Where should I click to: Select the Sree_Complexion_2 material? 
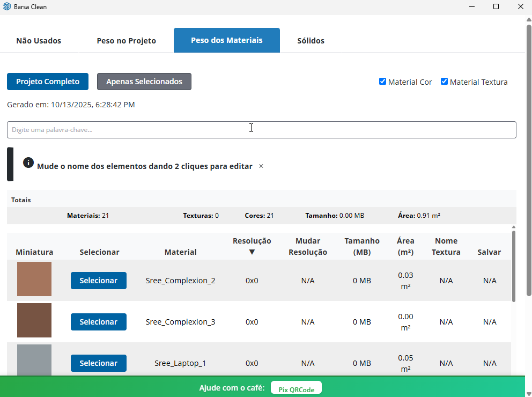pos(98,281)
